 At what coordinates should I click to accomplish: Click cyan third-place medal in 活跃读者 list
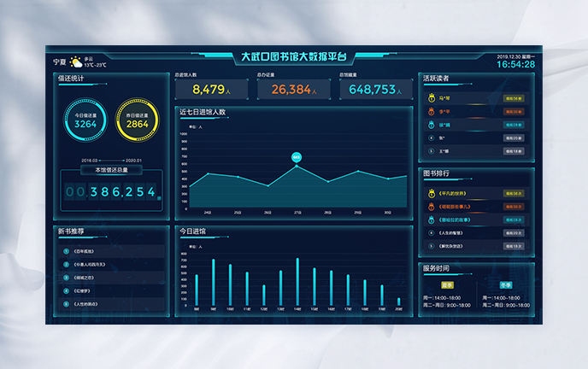(x=432, y=124)
